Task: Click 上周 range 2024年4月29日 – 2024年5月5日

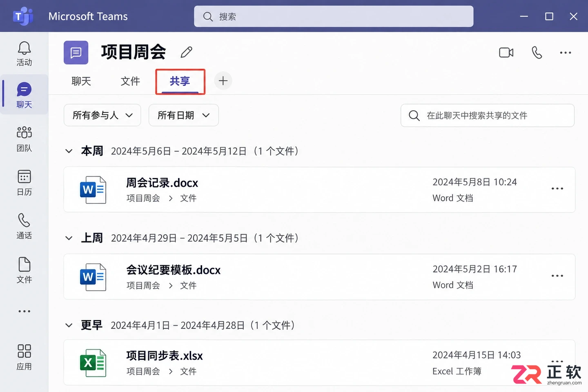Action: 179,238
